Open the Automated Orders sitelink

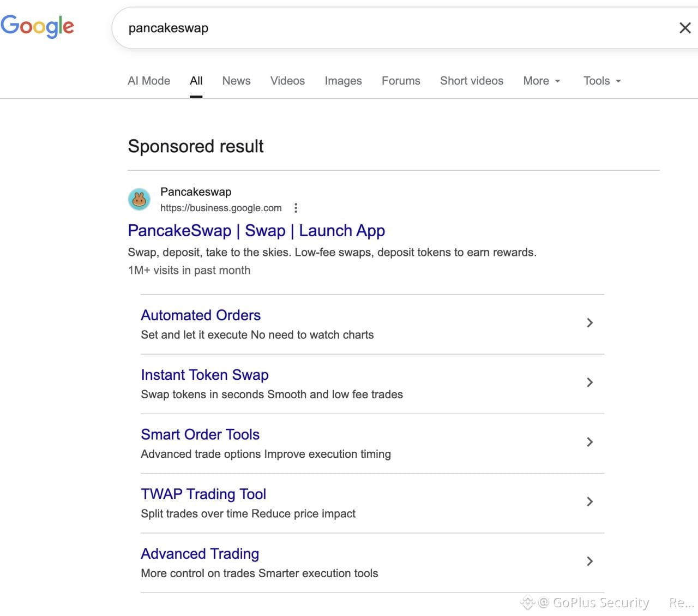point(201,315)
